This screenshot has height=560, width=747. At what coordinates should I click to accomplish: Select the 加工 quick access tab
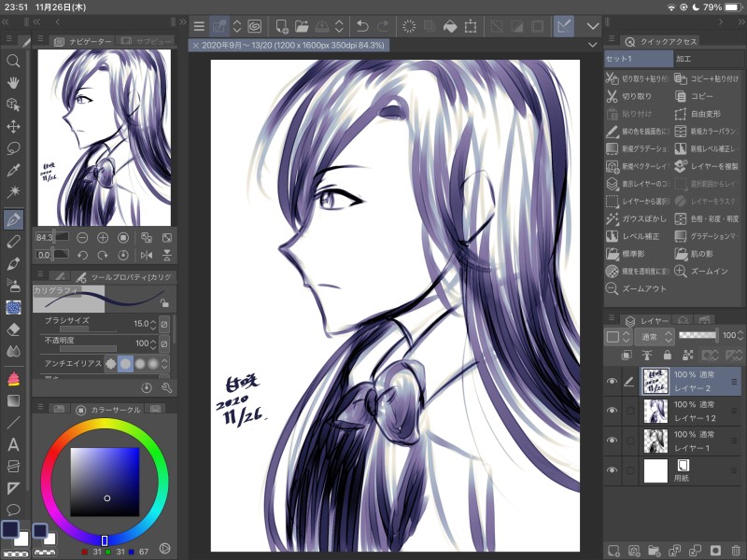point(709,59)
